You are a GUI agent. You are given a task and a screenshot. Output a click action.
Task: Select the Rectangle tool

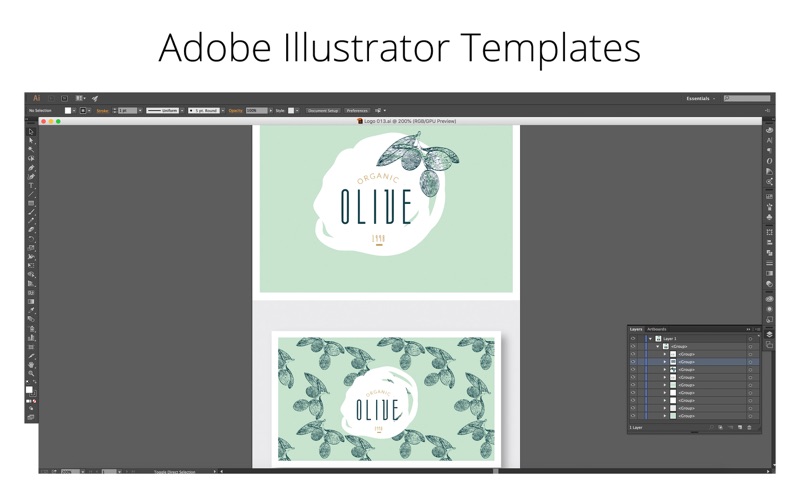tap(31, 203)
